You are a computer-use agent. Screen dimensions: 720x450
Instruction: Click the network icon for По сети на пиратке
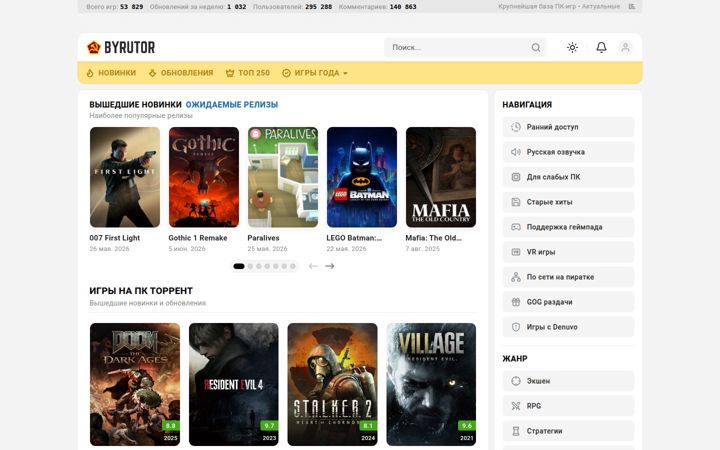(516, 277)
